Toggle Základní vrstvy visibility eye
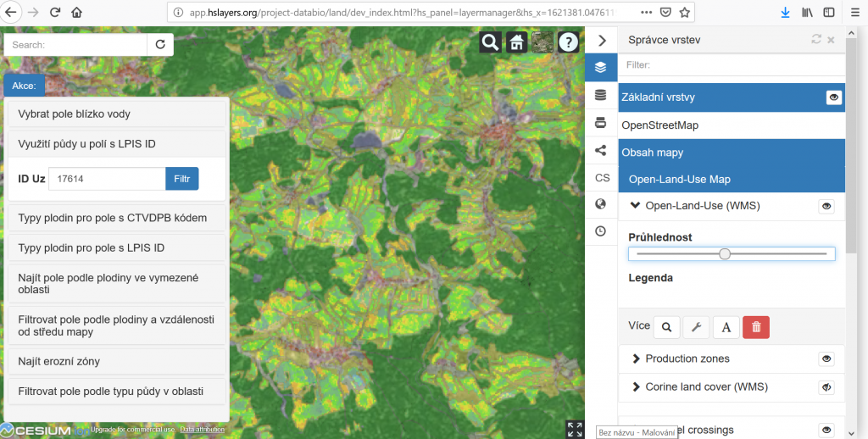This screenshot has height=439, width=868. pyautogui.click(x=834, y=97)
